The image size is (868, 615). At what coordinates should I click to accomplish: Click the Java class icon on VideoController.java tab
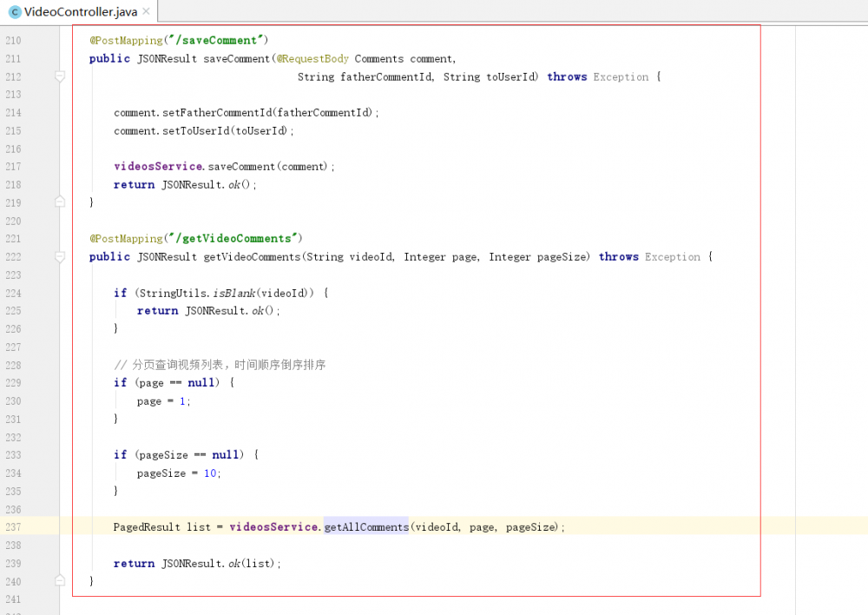pyautogui.click(x=15, y=12)
